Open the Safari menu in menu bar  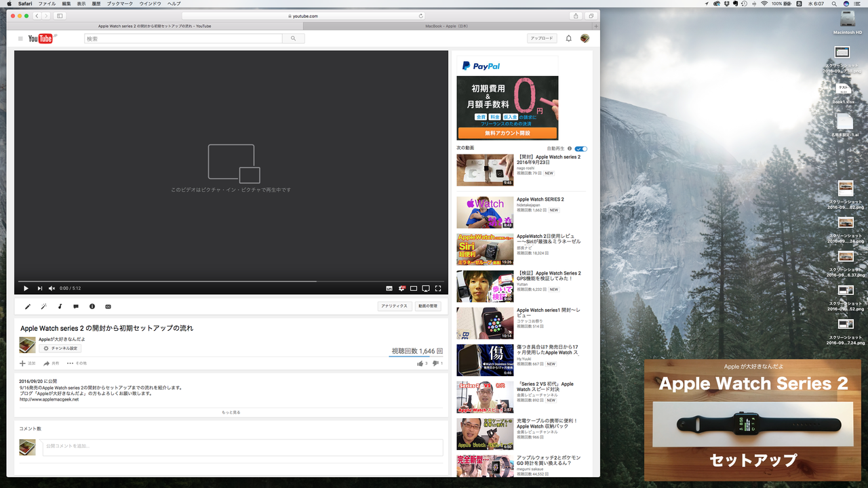point(25,3)
